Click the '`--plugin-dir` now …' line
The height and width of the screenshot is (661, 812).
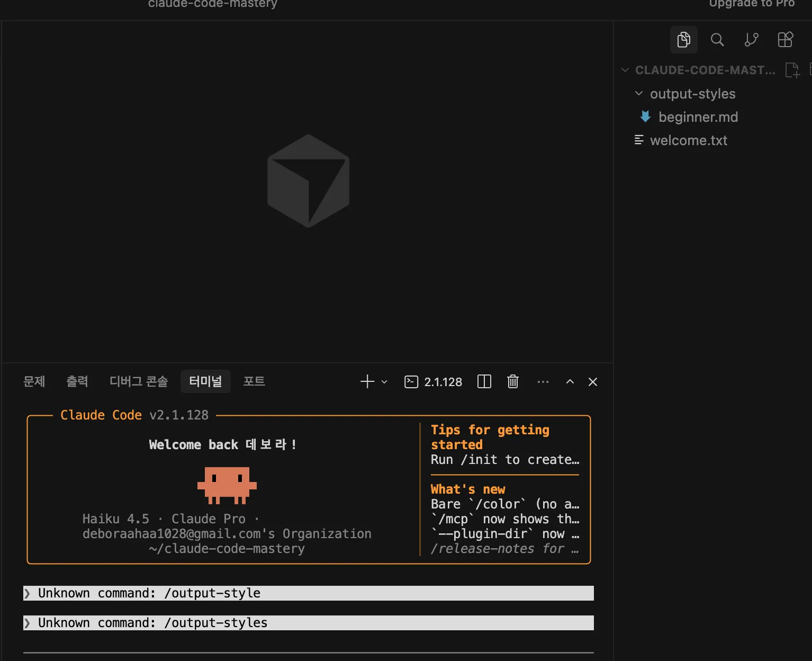505,534
